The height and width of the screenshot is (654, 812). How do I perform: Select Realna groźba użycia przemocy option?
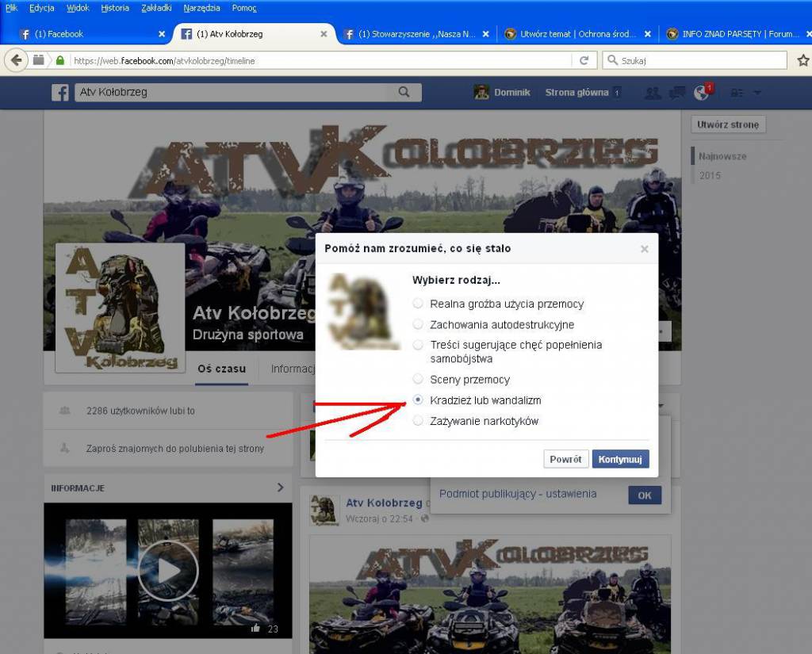click(418, 304)
